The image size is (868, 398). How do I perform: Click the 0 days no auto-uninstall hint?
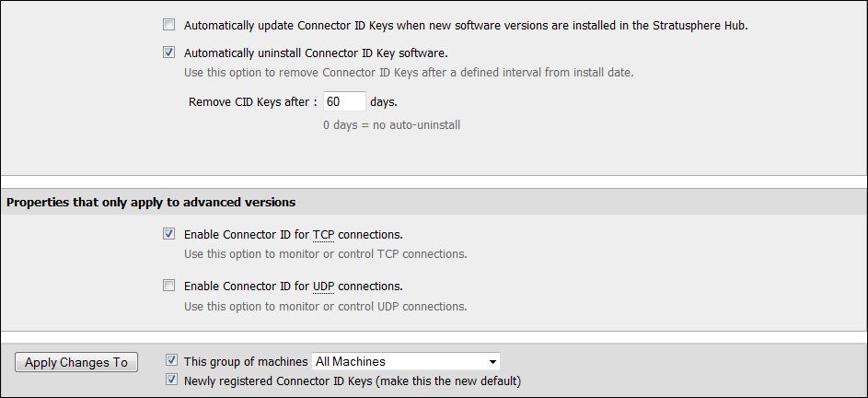391,124
